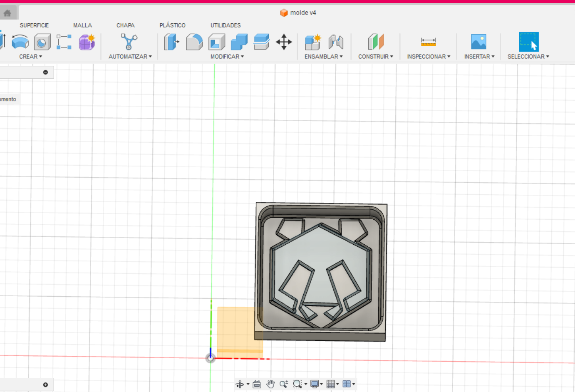Screen dimensions: 575x392
Task: Select the Automatizar branch icon
Action: point(129,42)
